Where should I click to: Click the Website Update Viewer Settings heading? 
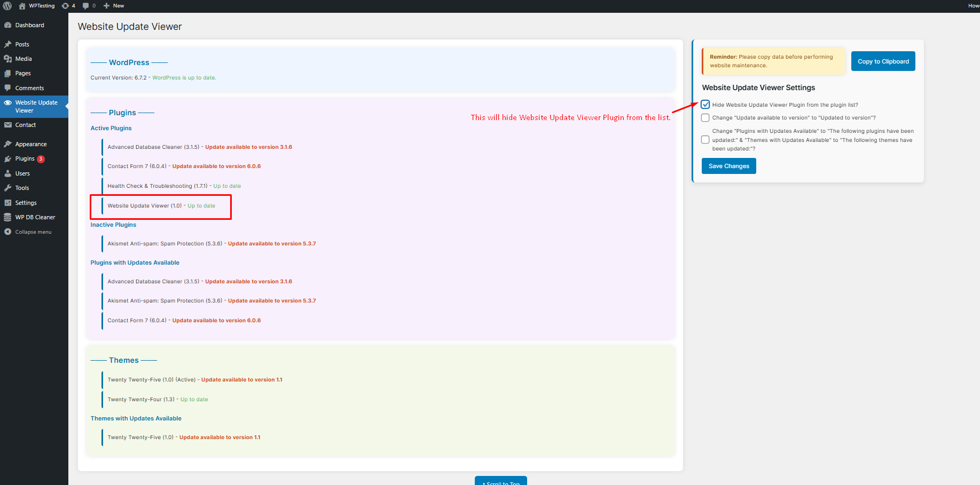tap(758, 88)
